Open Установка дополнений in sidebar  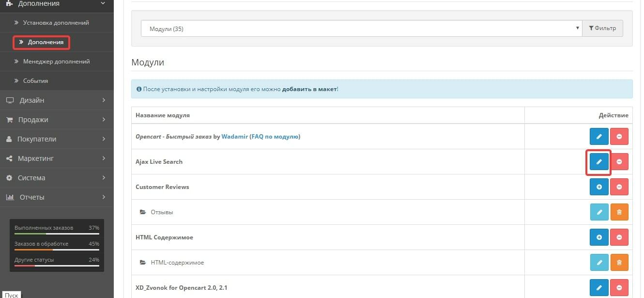click(x=56, y=23)
